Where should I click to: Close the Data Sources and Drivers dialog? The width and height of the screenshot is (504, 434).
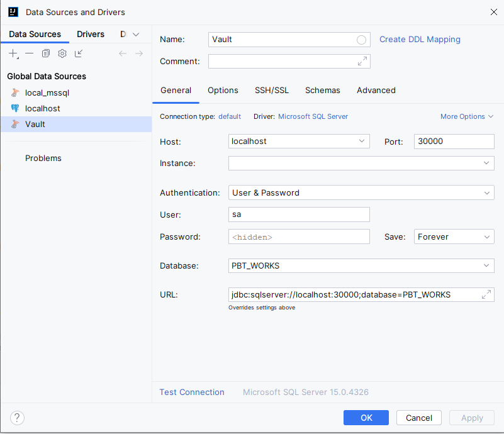pyautogui.click(x=494, y=12)
